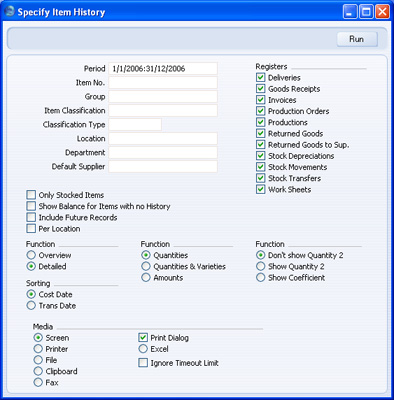Uncheck the Work Sheets checkbox
The image size is (394, 400).
260,189
